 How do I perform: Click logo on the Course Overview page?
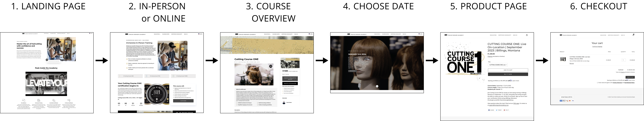coord(246,34)
